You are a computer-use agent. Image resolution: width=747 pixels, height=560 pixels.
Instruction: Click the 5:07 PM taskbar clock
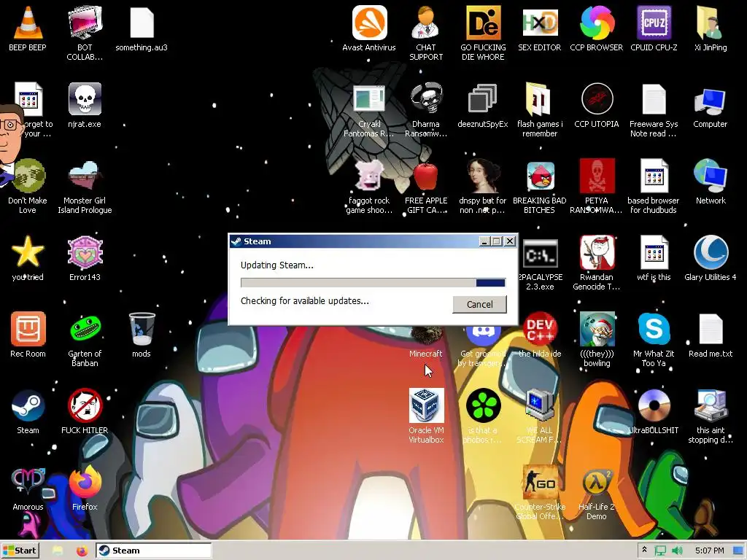point(709,551)
